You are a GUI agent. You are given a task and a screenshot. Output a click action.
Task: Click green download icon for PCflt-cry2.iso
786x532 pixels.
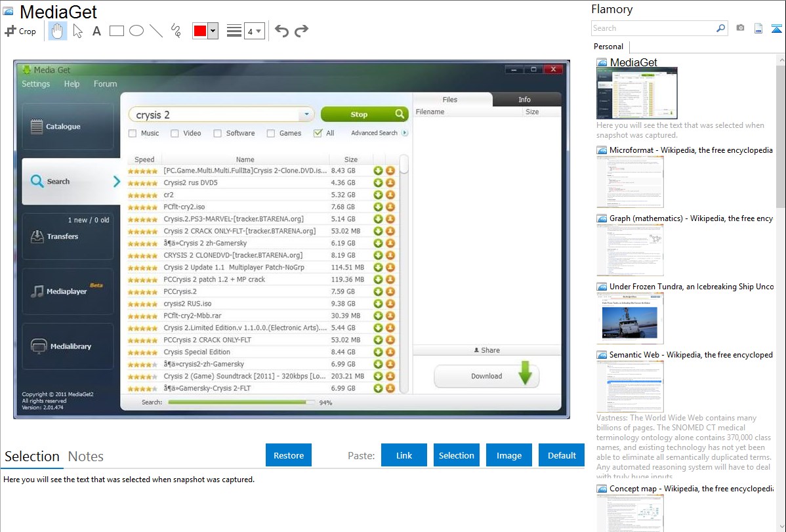coord(379,207)
